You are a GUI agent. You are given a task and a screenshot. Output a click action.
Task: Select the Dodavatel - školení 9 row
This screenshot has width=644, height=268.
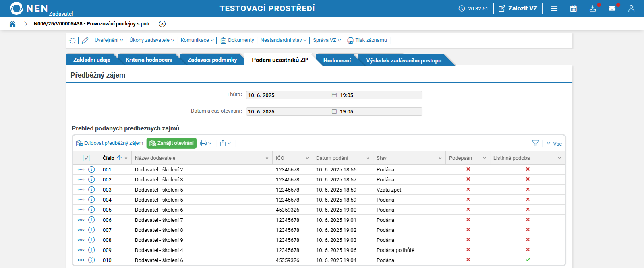(319, 240)
